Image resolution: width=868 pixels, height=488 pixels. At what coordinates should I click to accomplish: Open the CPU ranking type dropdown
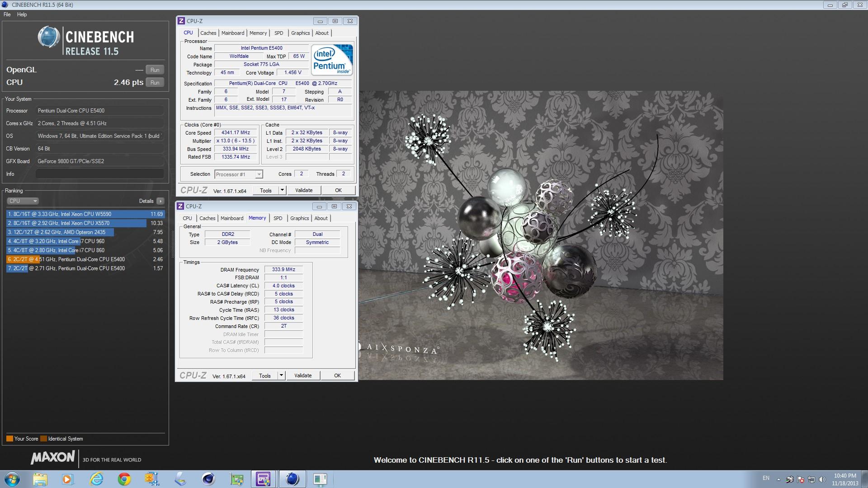click(23, 201)
